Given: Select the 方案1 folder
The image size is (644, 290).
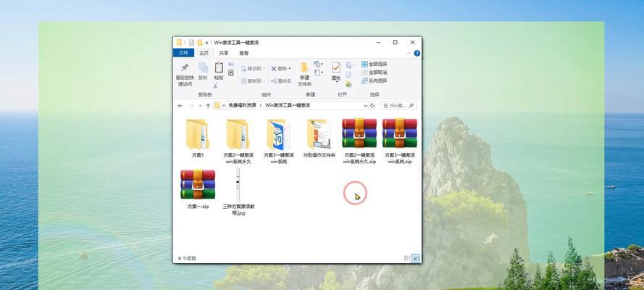Looking at the screenshot, I should point(198,138).
